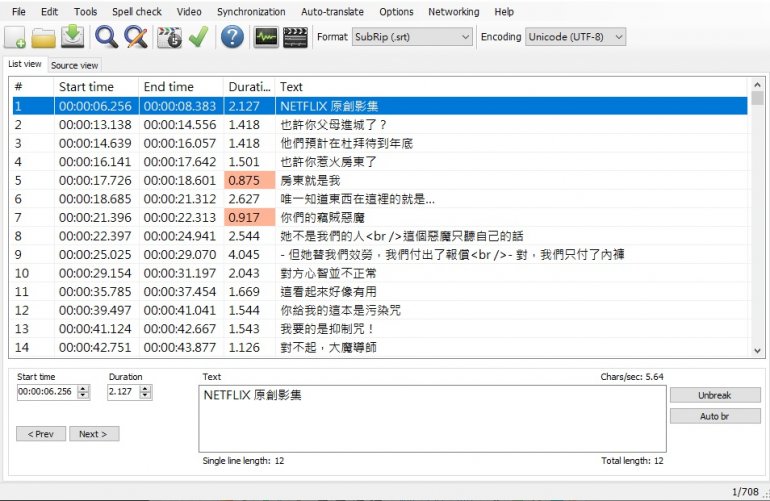Select subtitle row 11 starting 00:00:35.785

click(380, 292)
